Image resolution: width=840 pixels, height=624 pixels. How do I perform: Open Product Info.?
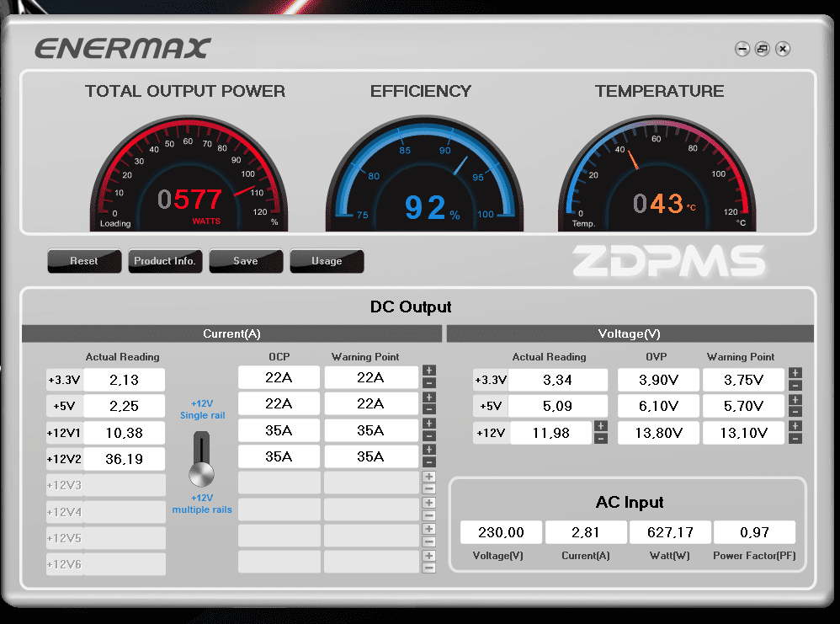[165, 261]
